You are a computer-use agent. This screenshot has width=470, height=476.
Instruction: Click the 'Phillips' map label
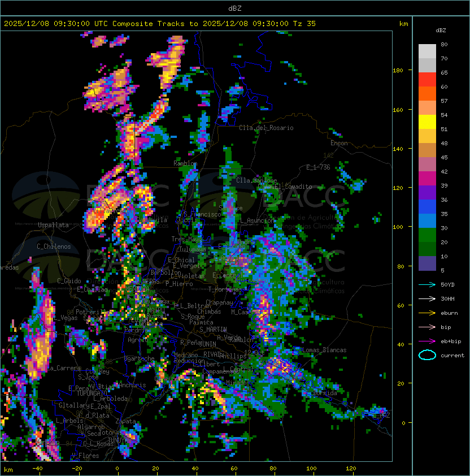[233, 356]
